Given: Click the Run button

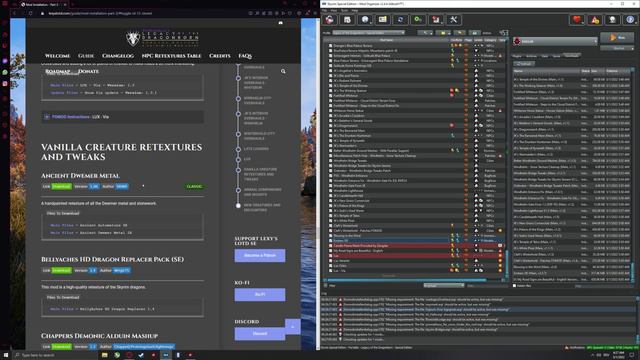Looking at the screenshot, I should [617, 38].
